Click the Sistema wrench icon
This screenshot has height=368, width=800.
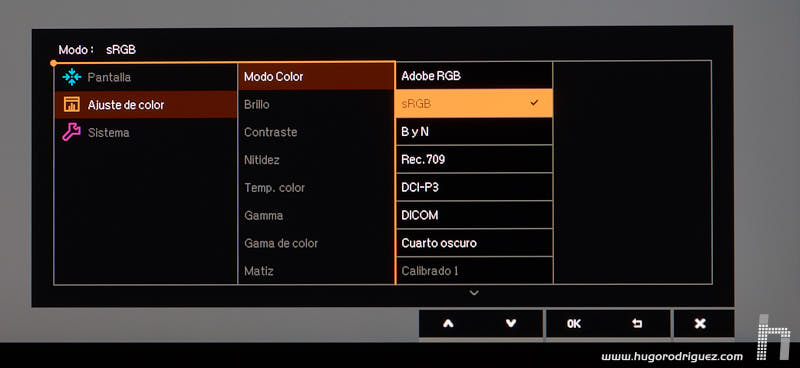(71, 133)
